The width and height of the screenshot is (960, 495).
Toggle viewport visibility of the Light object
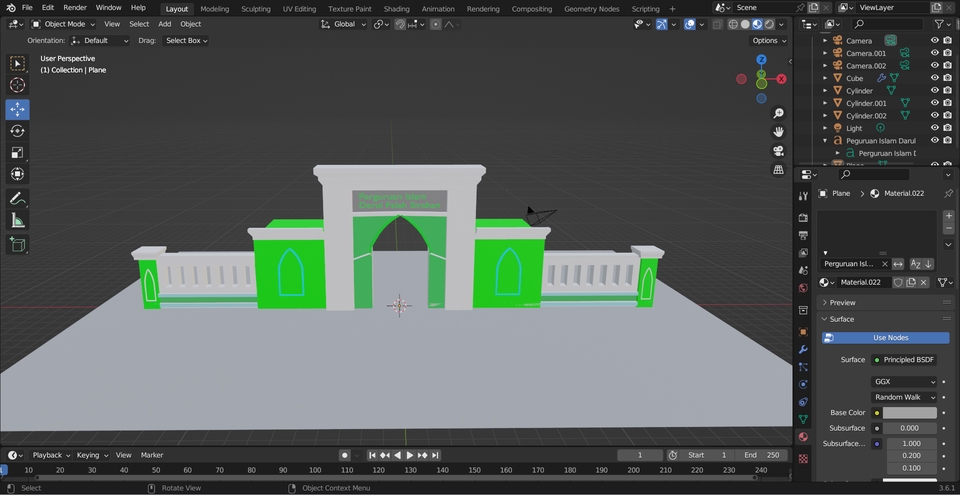click(935, 128)
